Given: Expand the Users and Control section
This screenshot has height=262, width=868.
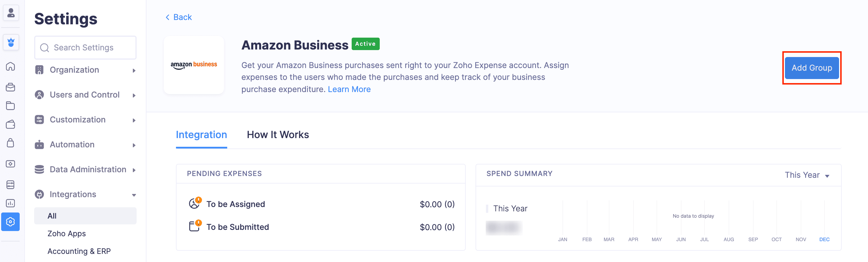Looking at the screenshot, I should 85,95.
